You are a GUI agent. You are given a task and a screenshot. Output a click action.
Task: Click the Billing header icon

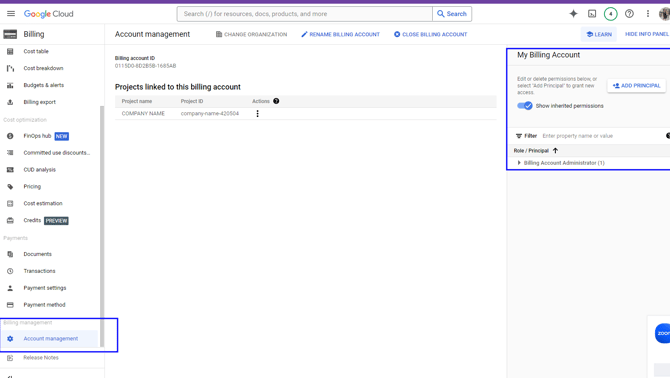click(10, 34)
